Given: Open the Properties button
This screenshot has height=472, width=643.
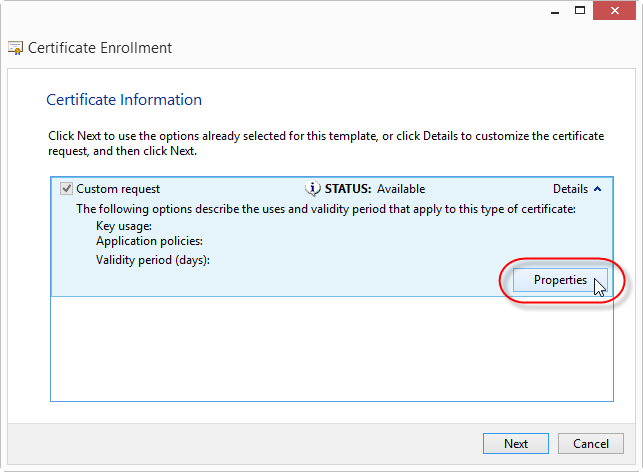Looking at the screenshot, I should pos(560,280).
